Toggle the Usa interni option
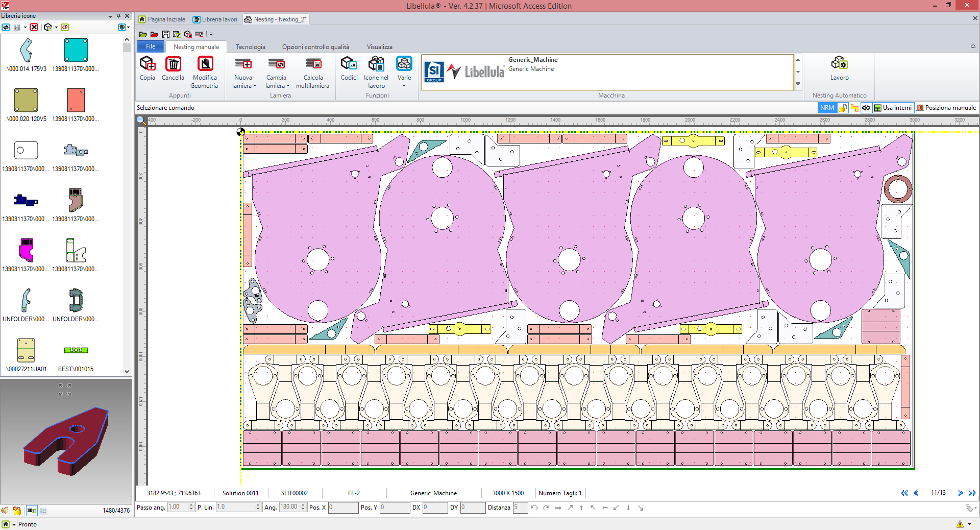 tap(893, 108)
